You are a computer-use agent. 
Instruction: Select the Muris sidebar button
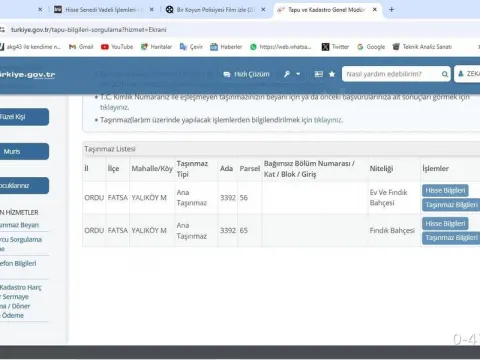coord(24,151)
